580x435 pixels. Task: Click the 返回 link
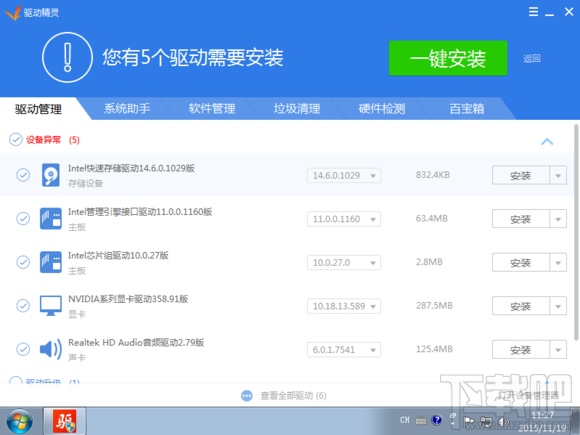(532, 58)
